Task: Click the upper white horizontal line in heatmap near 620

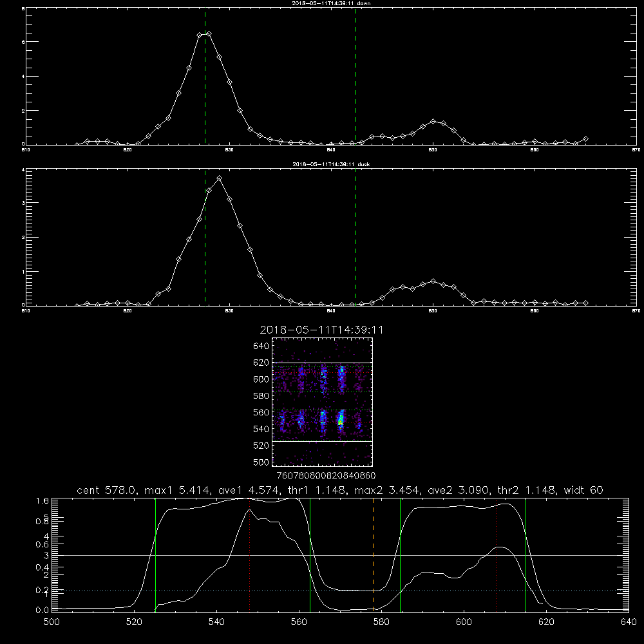Action: pyautogui.click(x=323, y=363)
